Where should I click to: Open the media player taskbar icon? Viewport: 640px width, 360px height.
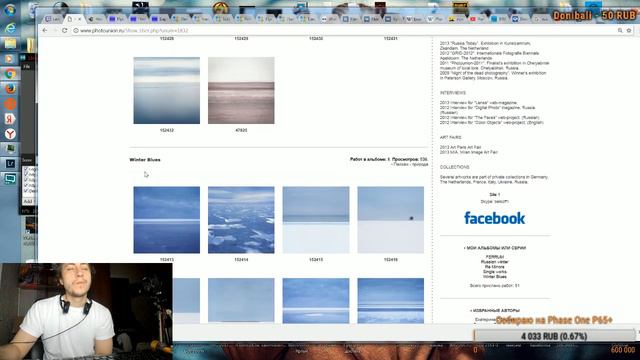[10, 59]
